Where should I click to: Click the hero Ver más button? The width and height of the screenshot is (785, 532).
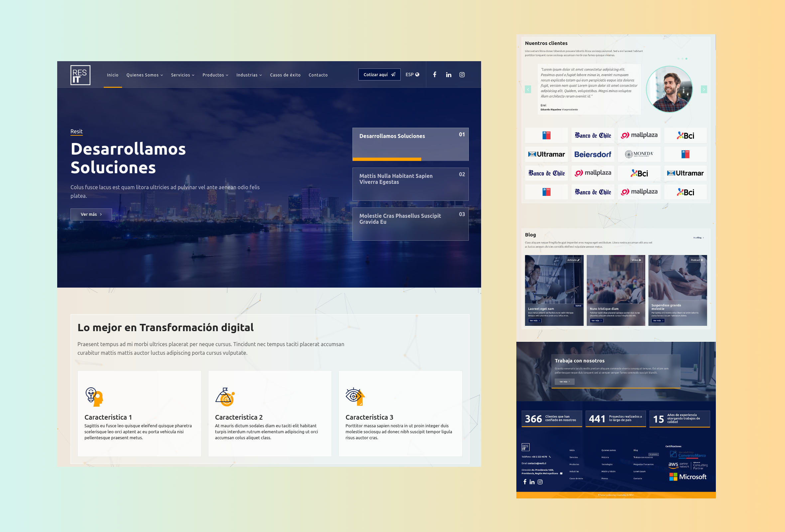click(91, 214)
